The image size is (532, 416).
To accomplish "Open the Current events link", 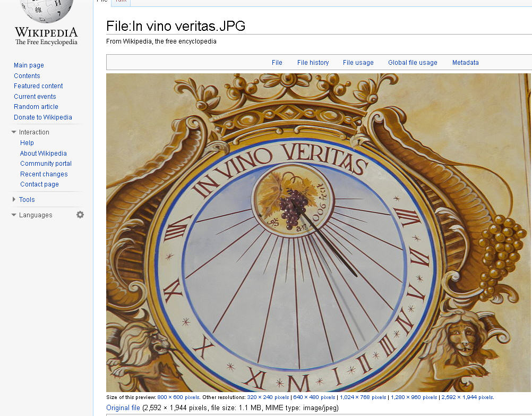I will [35, 97].
